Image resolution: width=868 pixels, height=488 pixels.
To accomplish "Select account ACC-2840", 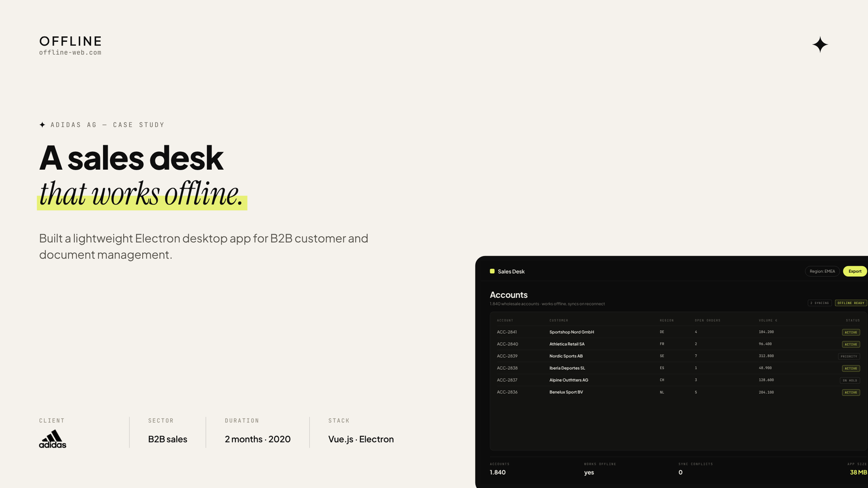I will [507, 344].
